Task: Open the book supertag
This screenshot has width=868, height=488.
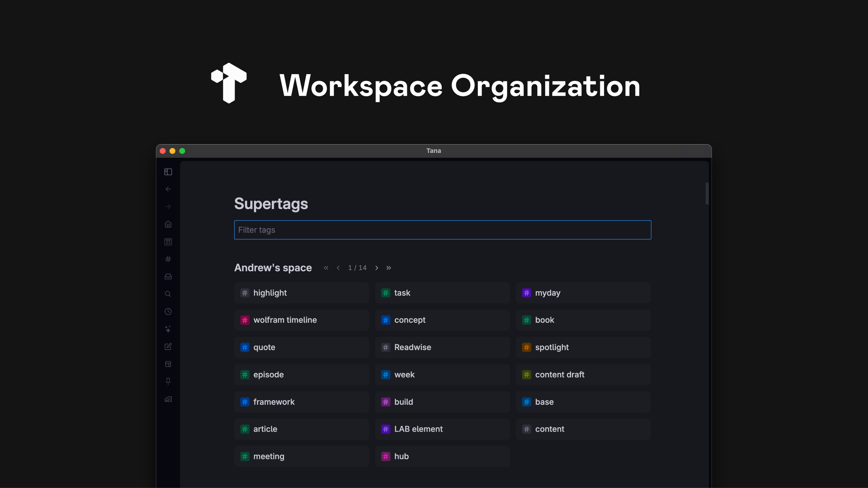Action: coord(583,320)
